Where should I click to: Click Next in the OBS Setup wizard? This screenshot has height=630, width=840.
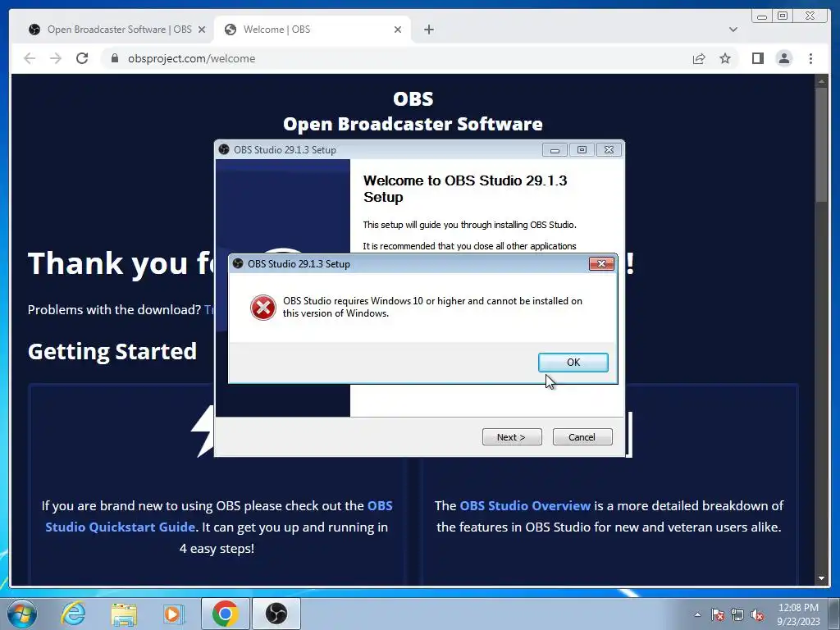click(512, 437)
